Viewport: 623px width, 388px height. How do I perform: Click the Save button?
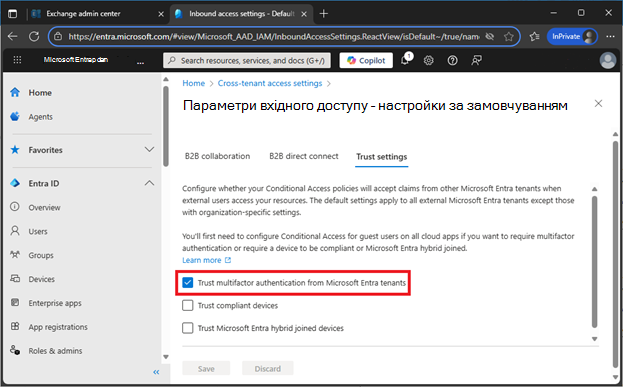point(206,368)
